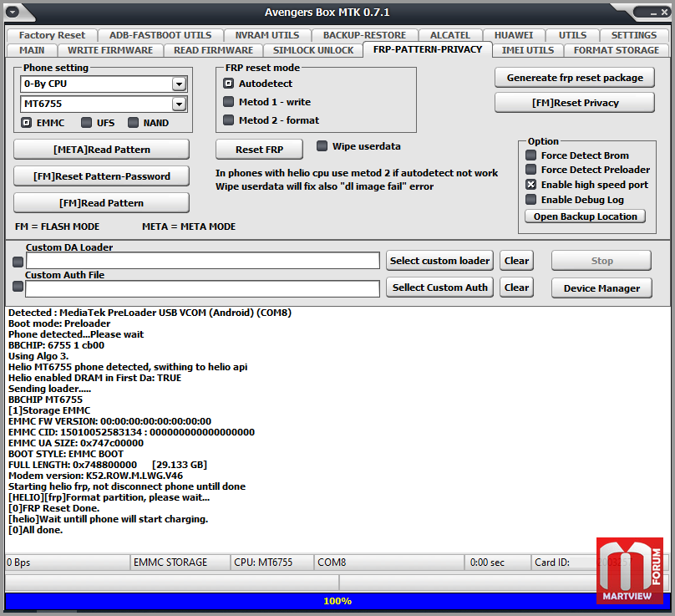
Task: Clear the Custom DA Loader path
Action: pyautogui.click(x=516, y=261)
